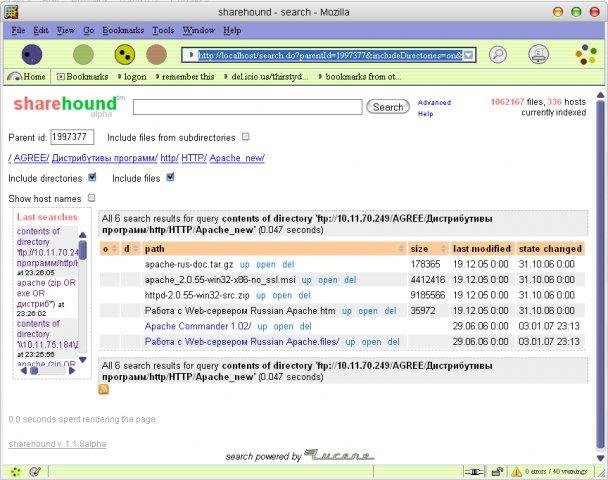Click the browser URL address field
This screenshot has width=608, height=480.
tap(330, 55)
